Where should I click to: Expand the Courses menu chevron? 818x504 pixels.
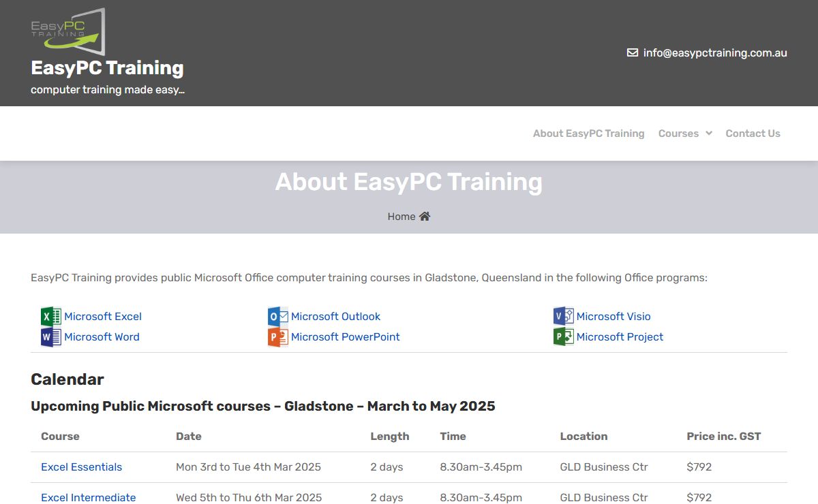(709, 133)
